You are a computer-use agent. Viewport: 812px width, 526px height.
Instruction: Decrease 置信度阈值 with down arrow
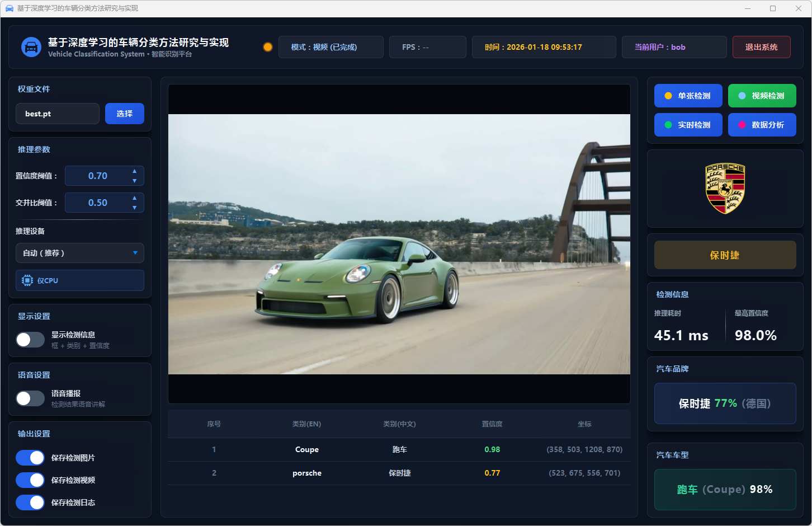[134, 181]
